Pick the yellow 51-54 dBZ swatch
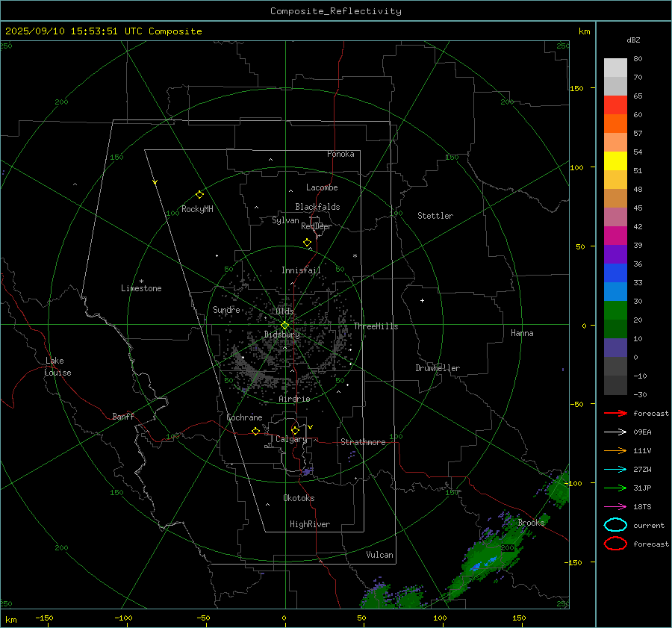672x628 pixels. (615, 161)
